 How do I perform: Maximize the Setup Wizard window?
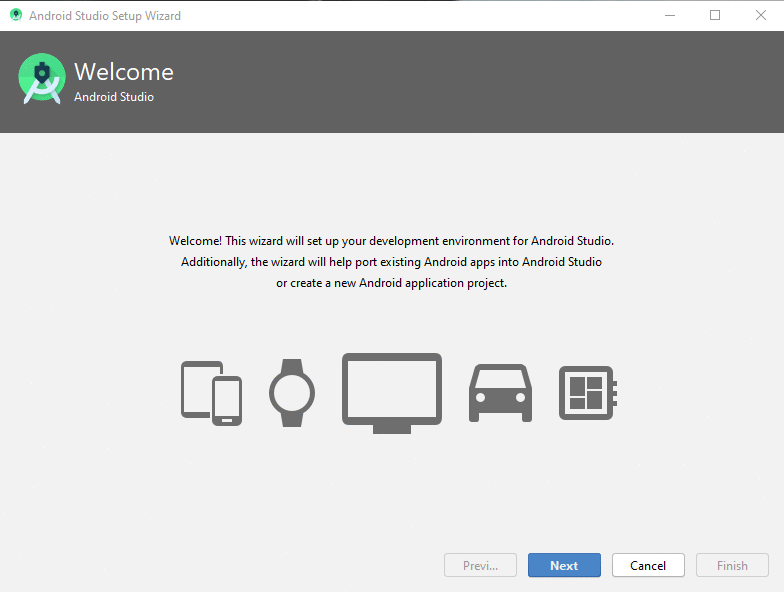click(715, 16)
